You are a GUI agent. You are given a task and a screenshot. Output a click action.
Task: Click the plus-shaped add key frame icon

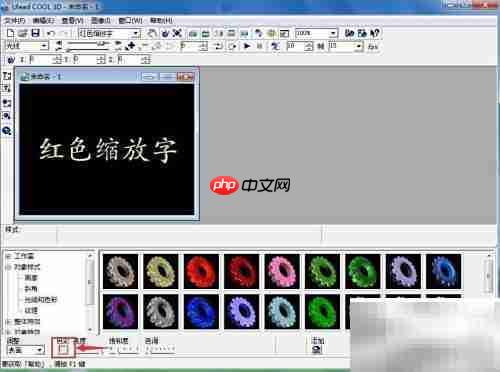131,46
